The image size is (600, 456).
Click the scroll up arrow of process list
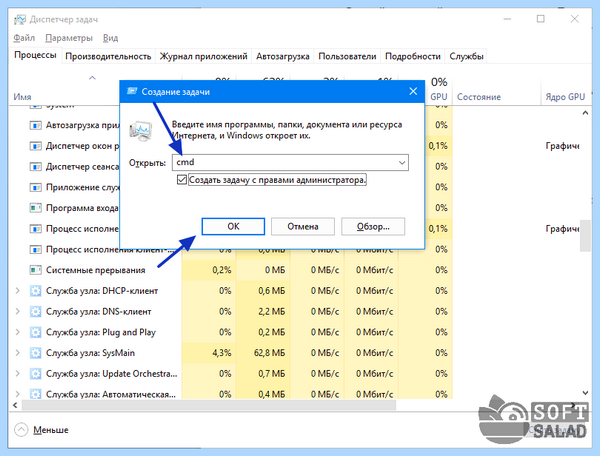(585, 113)
